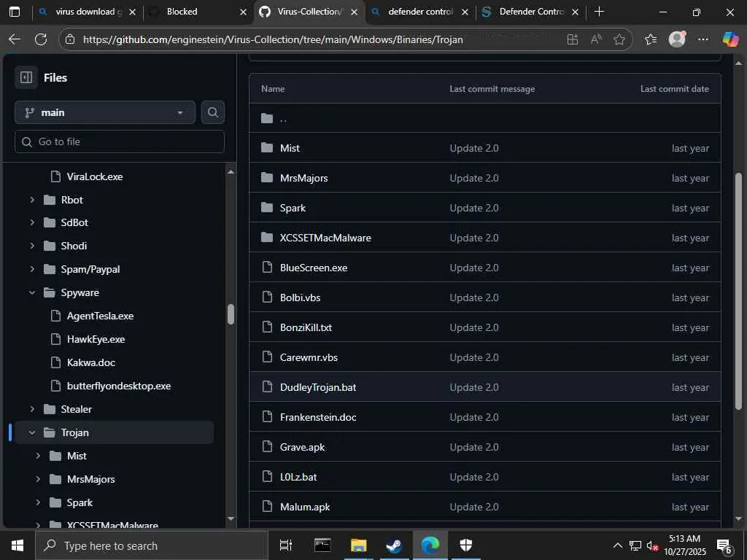
Task: Refresh the current page
Action: (41, 39)
